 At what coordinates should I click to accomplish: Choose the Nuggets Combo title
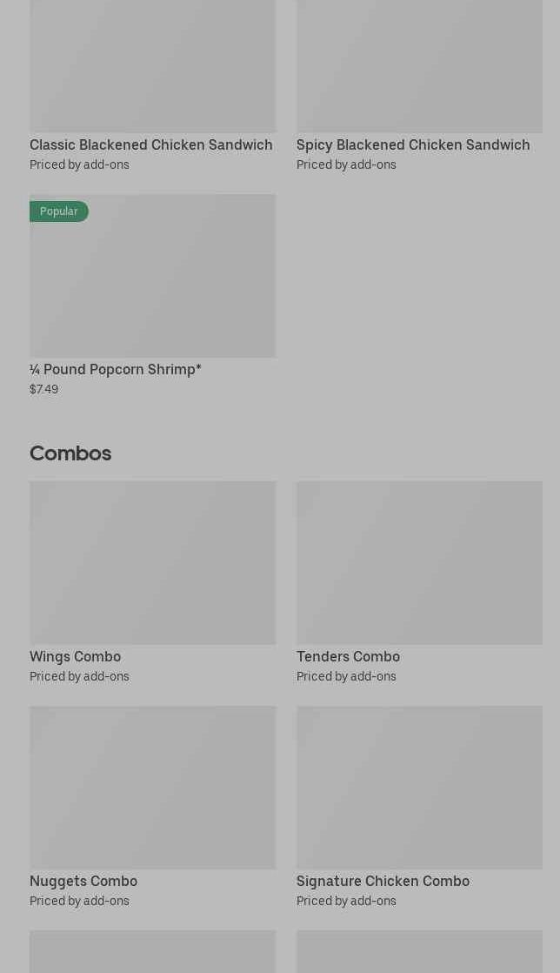83,881
